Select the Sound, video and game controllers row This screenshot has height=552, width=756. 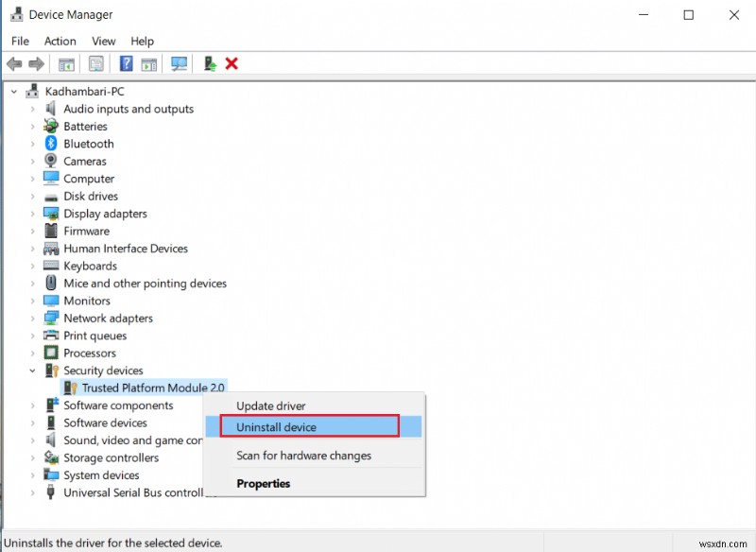pyautogui.click(x=133, y=440)
